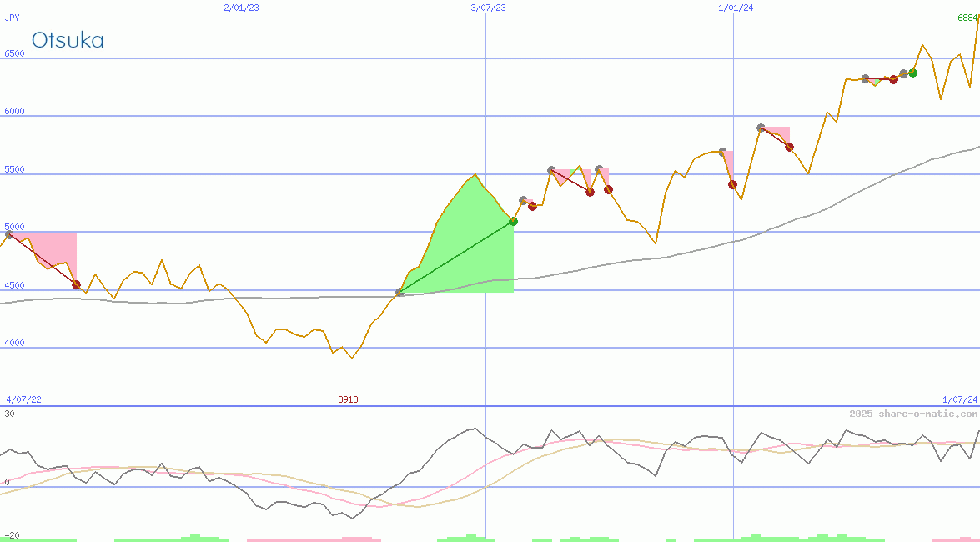Viewport: 980px width, 542px height.
Task: Click the 2/01/23 date label
Action: pyautogui.click(x=241, y=8)
